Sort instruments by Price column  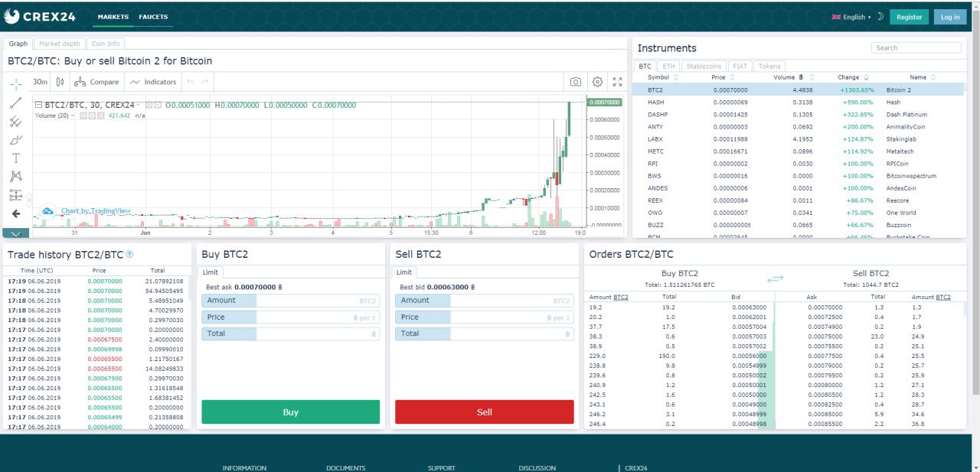721,77
